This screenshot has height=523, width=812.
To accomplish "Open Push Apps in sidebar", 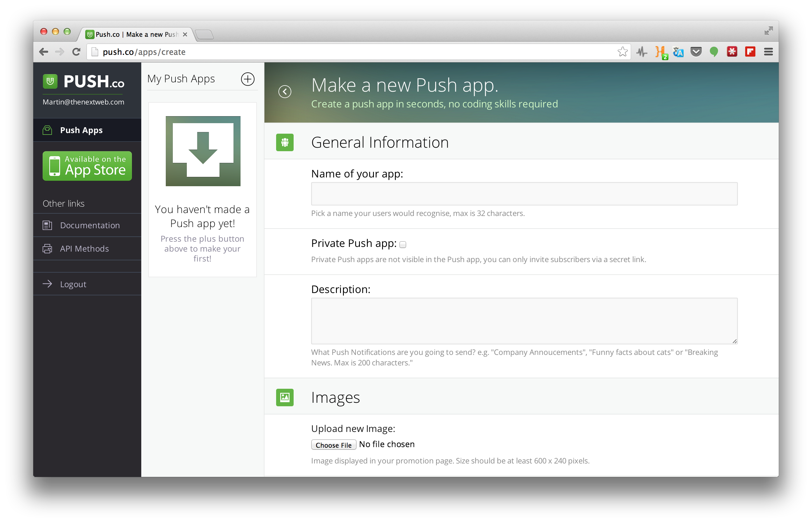I will pos(87,130).
